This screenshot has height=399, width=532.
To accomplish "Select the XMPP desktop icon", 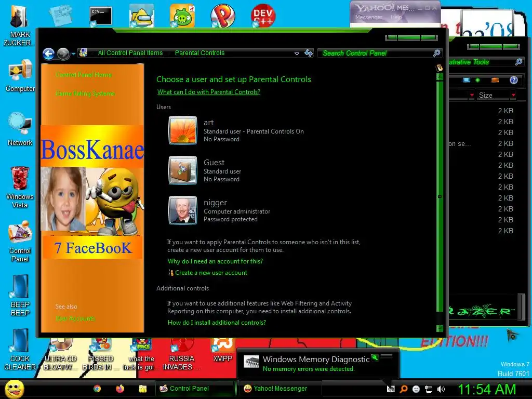I will click(x=222, y=351).
